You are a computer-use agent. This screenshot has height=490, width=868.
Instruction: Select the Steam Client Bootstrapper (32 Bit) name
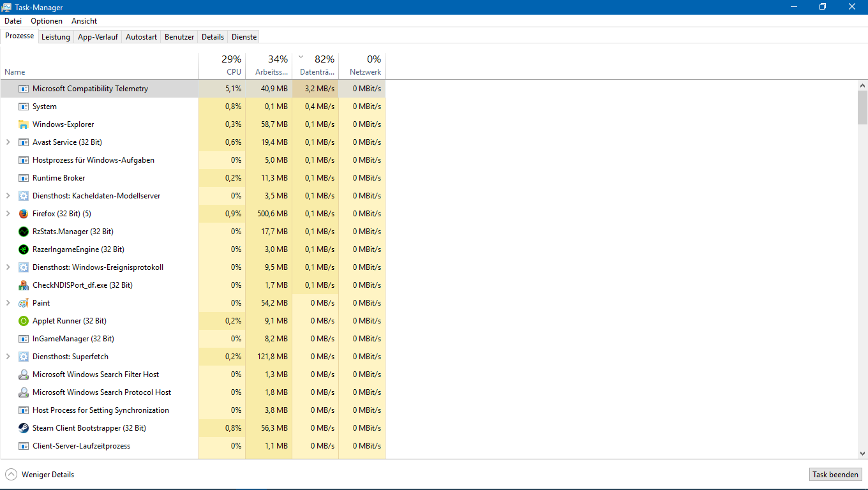(x=89, y=428)
